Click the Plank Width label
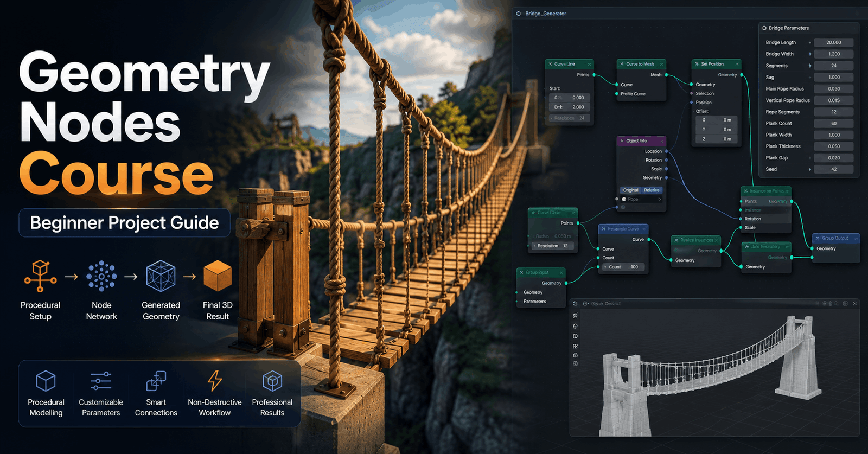The image size is (868, 454). pyautogui.click(x=778, y=135)
